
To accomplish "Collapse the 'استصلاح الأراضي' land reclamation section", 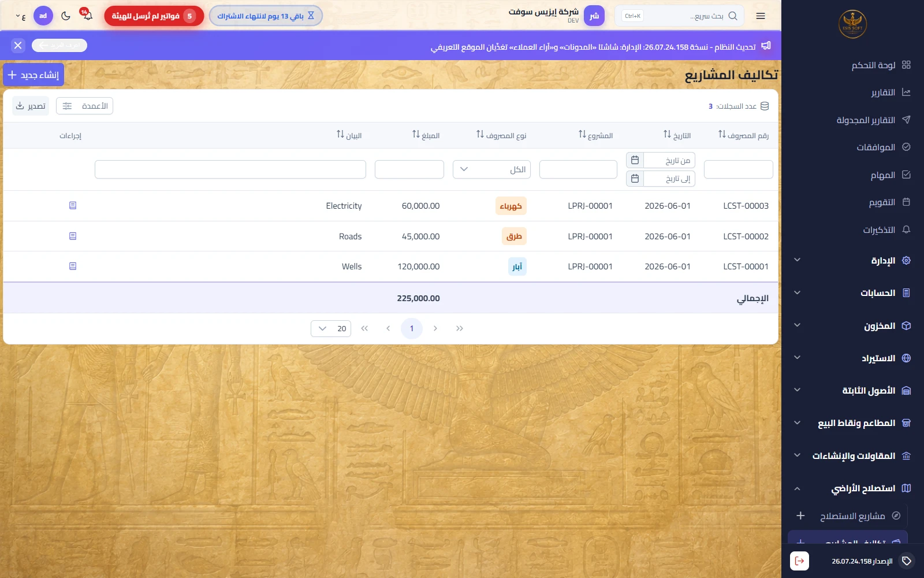I will click(x=852, y=488).
